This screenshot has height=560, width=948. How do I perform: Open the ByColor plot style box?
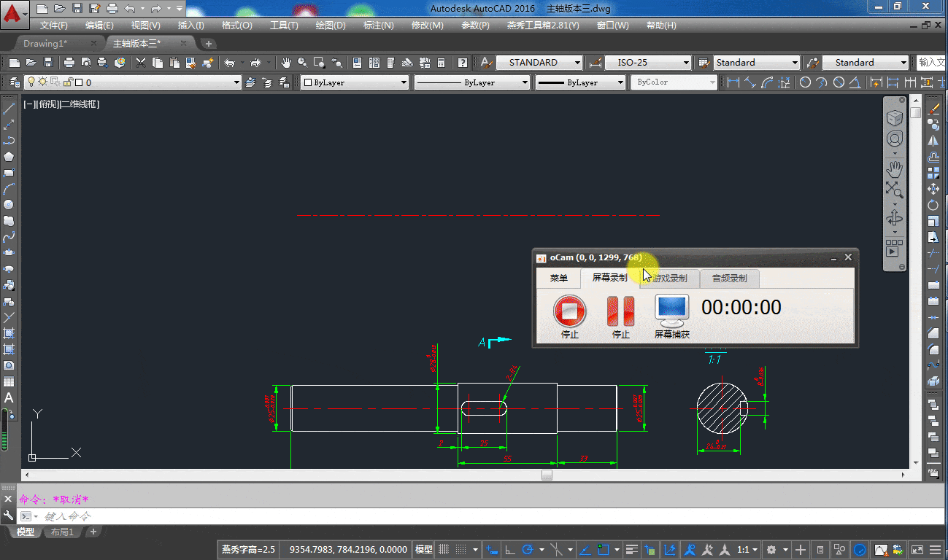point(674,82)
